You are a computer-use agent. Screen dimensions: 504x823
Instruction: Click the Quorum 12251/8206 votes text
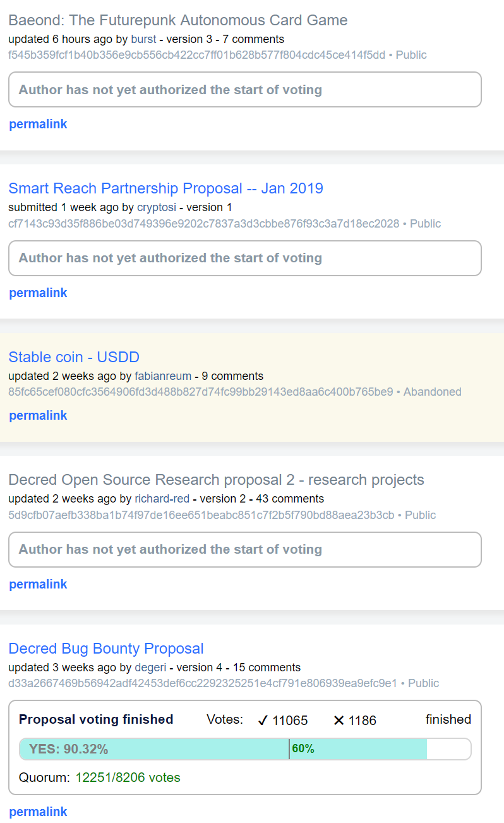(100, 777)
